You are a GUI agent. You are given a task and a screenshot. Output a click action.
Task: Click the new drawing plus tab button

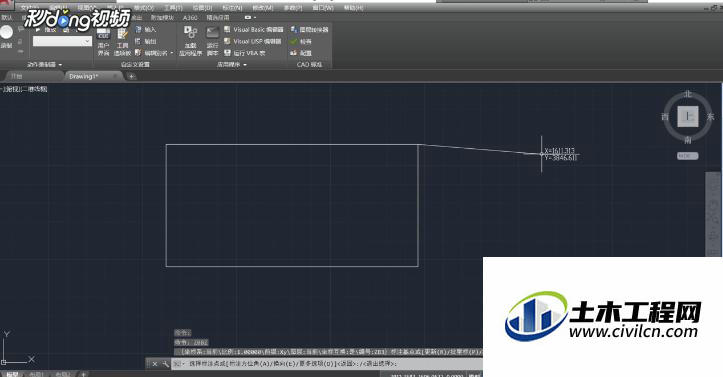point(131,77)
